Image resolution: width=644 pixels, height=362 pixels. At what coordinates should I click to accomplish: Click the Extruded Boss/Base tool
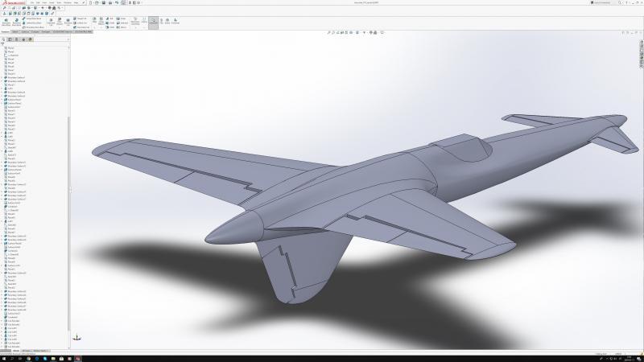click(x=6, y=22)
